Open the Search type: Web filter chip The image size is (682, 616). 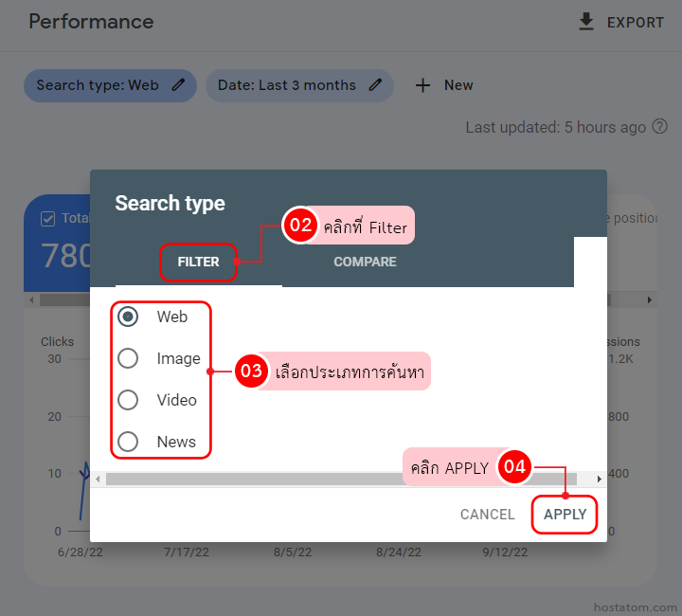coord(98,85)
